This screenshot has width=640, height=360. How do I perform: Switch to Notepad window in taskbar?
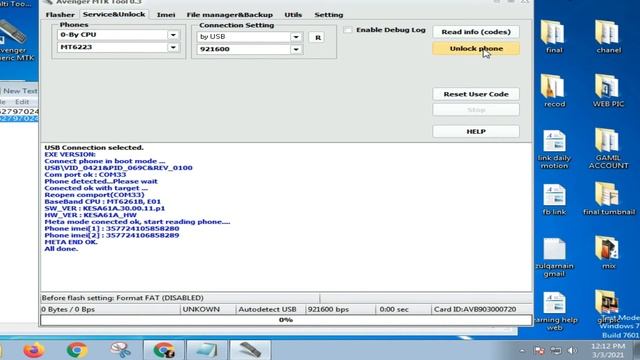[207, 350]
